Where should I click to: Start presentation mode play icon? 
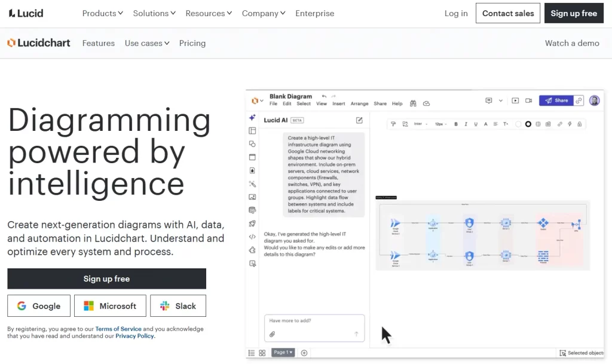pos(515,100)
